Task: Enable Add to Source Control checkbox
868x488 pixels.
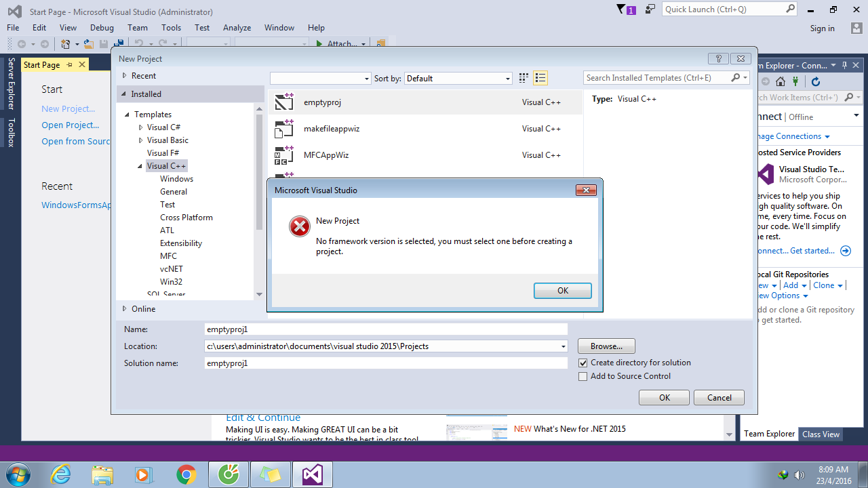Action: click(583, 376)
